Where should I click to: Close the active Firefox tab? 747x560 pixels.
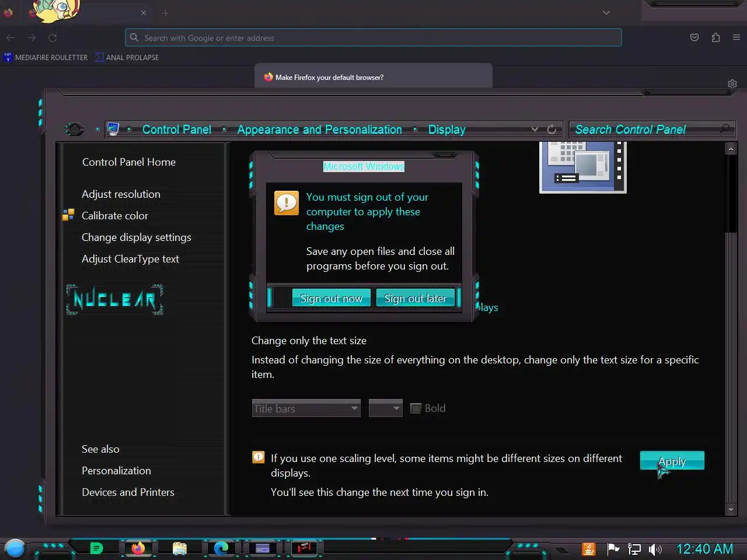(x=144, y=13)
